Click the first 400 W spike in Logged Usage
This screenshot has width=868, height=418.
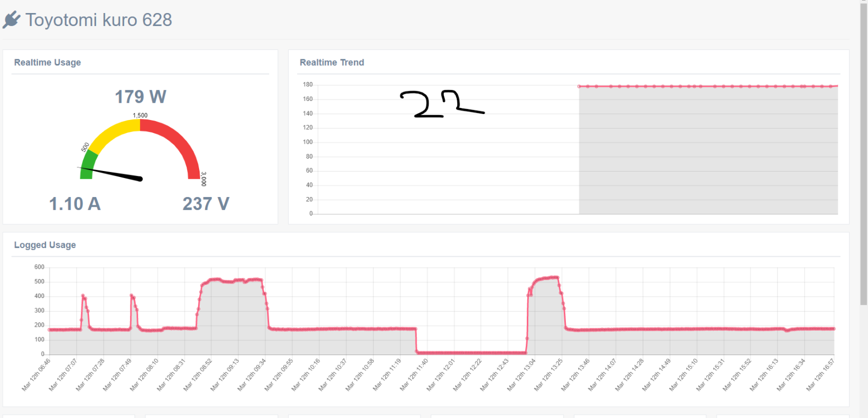pos(84,297)
